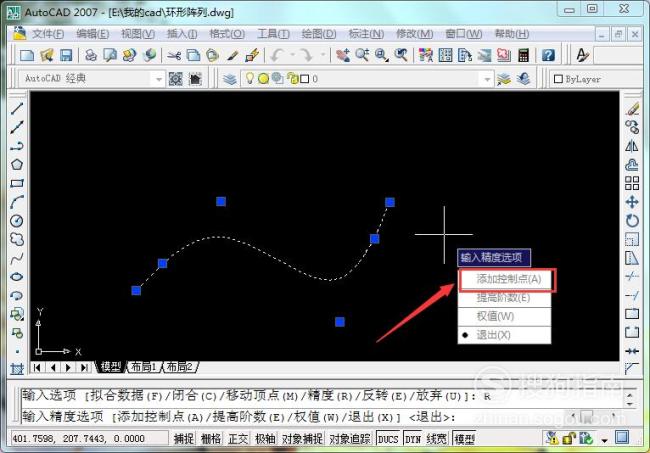Image resolution: width=650 pixels, height=453 pixels.
Task: Toggle 对象捕捉 object snap
Action: [303, 438]
